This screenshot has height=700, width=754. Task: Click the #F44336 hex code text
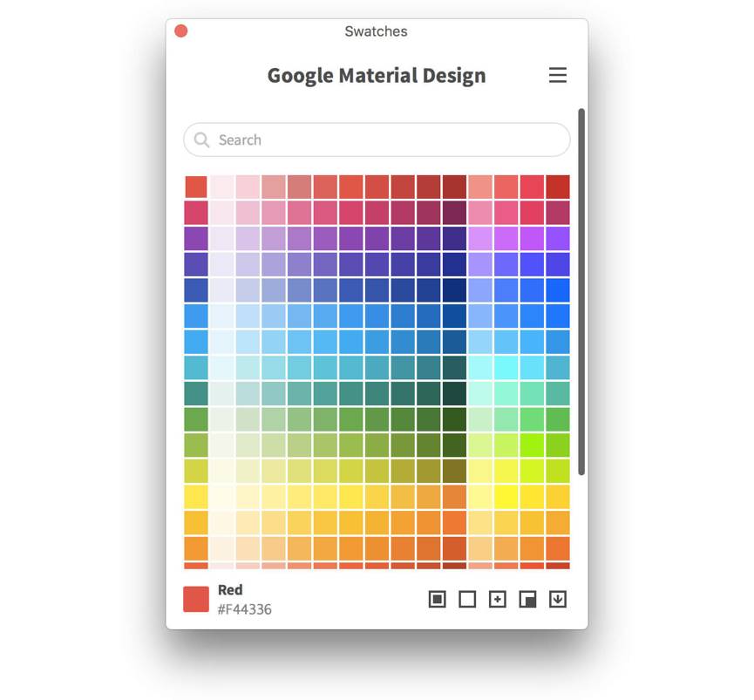point(245,609)
